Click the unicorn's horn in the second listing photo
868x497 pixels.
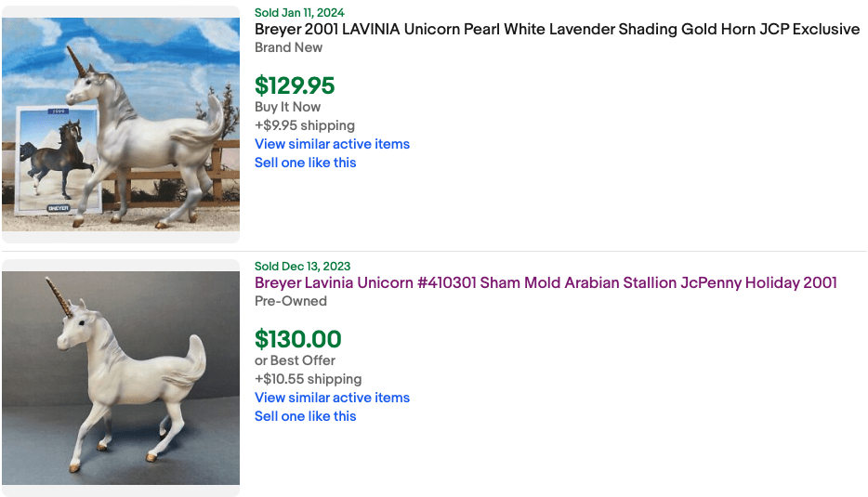(x=58, y=295)
